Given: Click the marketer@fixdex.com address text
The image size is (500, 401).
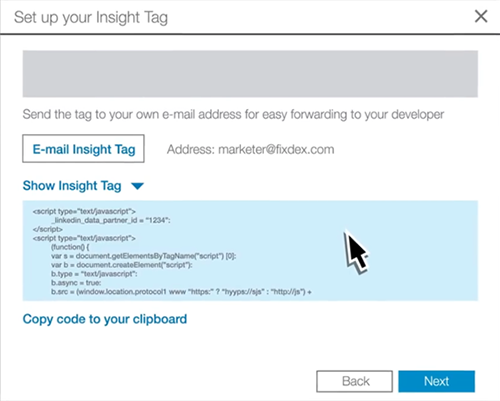Looking at the screenshot, I should pyautogui.click(x=276, y=149).
